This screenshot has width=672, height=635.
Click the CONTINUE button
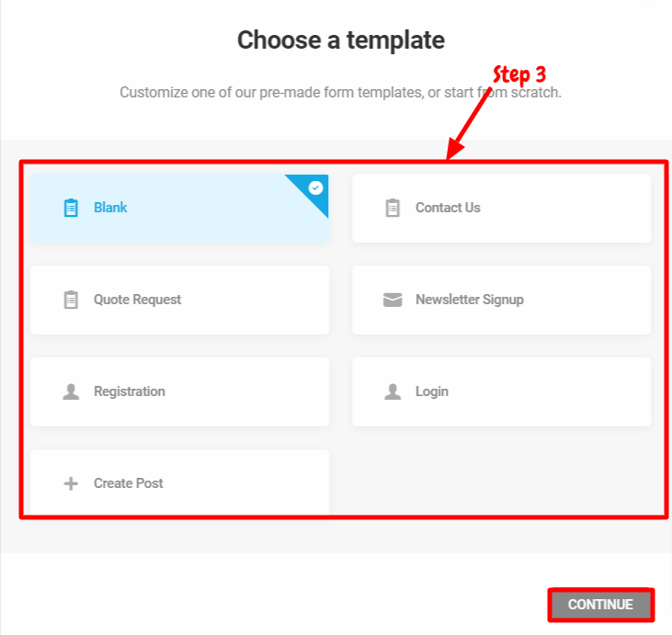click(601, 605)
